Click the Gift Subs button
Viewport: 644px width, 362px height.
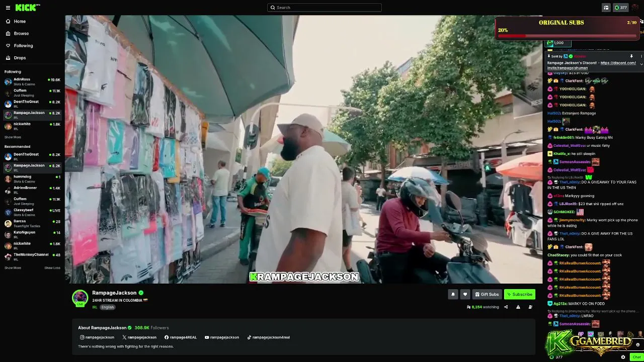tap(487, 295)
